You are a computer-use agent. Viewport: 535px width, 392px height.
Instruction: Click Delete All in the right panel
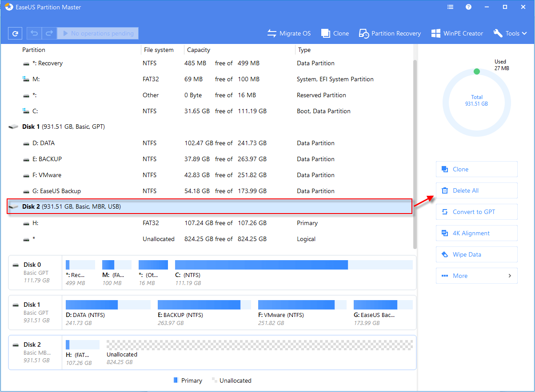(476, 190)
